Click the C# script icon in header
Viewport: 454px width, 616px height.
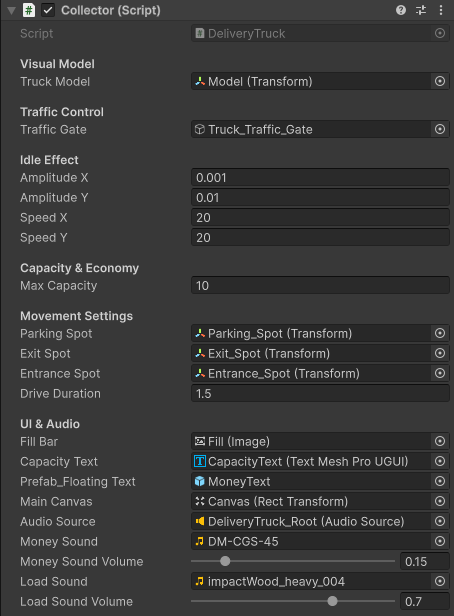point(29,10)
